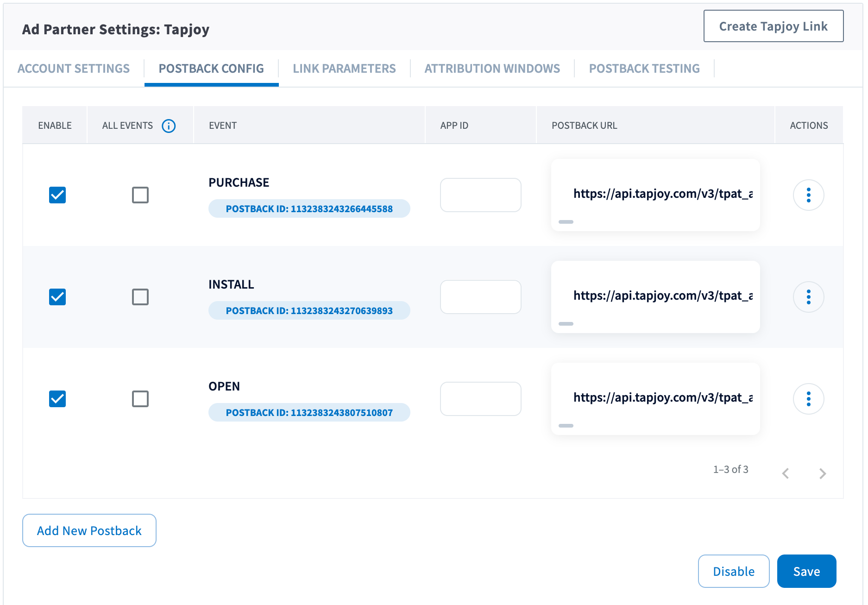Open actions menu for PURCHASE postback
868x605 pixels.
808,195
